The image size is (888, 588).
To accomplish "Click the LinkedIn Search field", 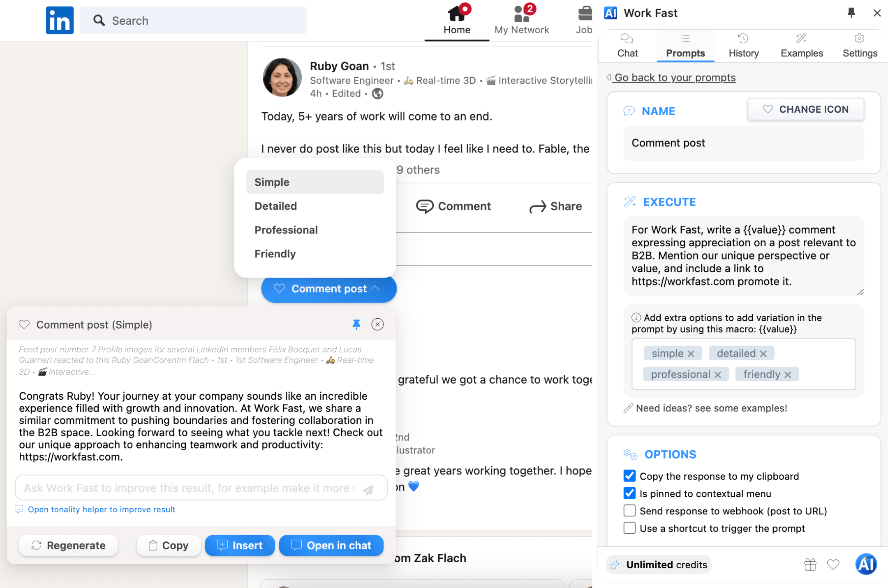I will [x=193, y=20].
